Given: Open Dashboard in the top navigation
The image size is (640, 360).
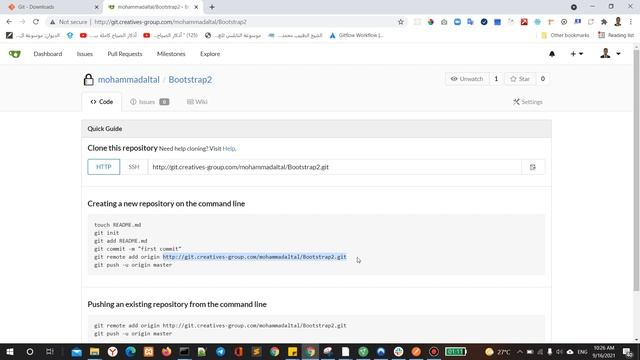Looking at the screenshot, I should pyautogui.click(x=48, y=54).
